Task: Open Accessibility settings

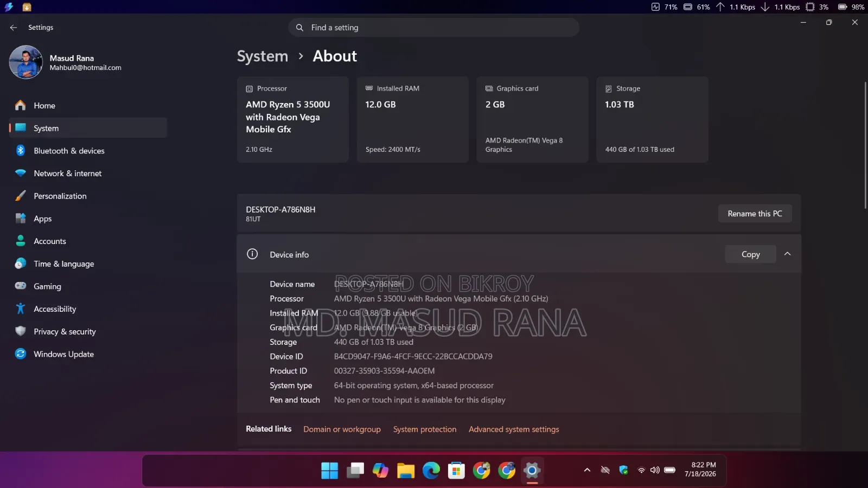Action: coord(88,309)
